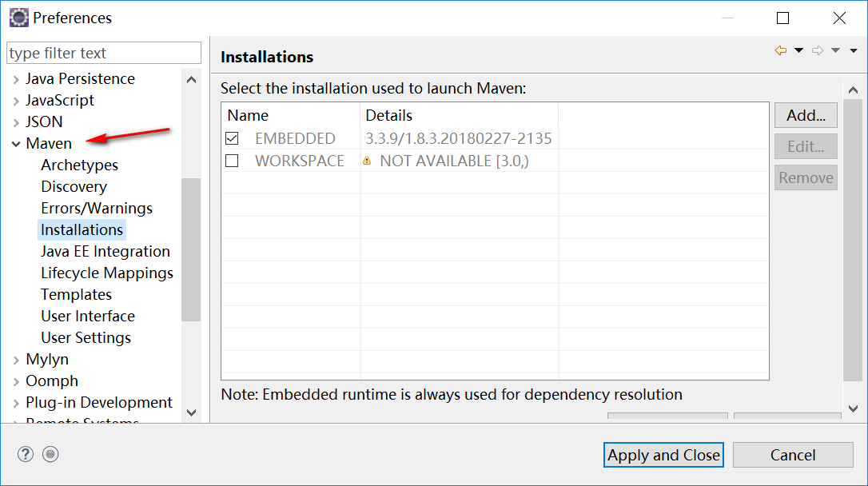The width and height of the screenshot is (868, 486).
Task: Click the Remove installation button
Action: [x=806, y=177]
